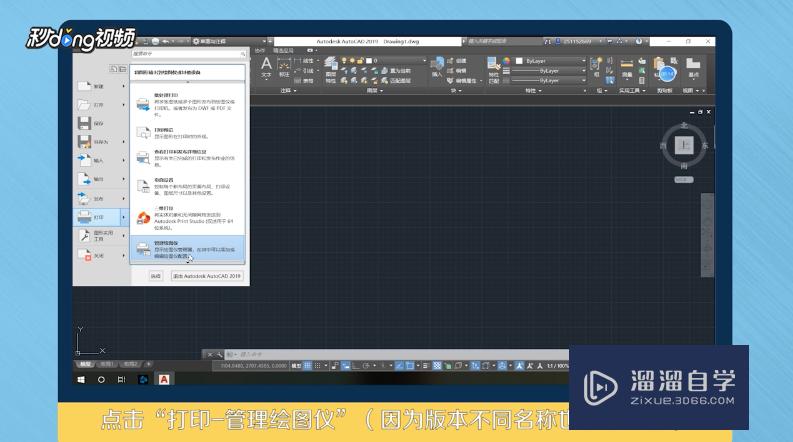
Task: Expand the Properties (特性) panel
Action: [x=533, y=91]
